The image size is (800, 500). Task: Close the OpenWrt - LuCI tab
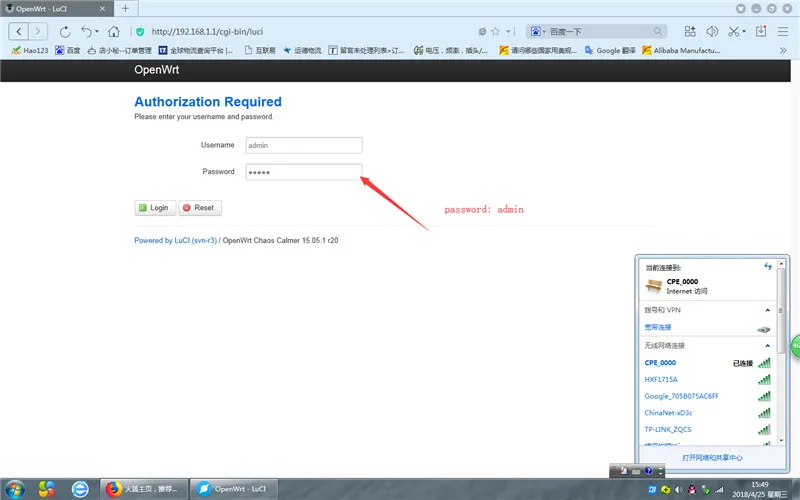pyautogui.click(x=103, y=9)
